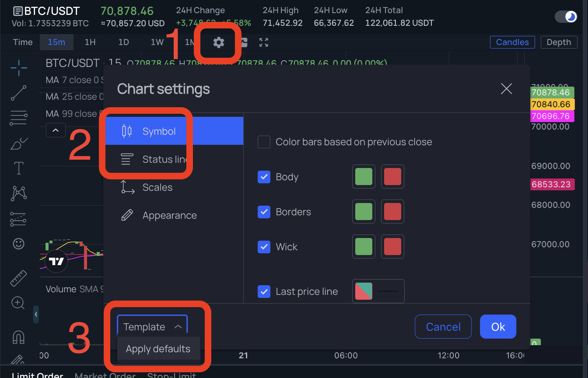Screen dimensions: 588x378
Task: Open the Scales settings tab
Action: (174, 187)
